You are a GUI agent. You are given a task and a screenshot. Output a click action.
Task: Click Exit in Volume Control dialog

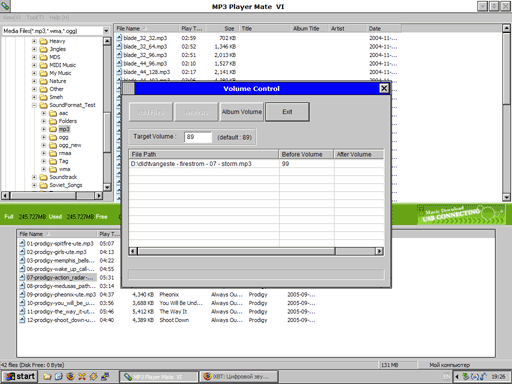tap(287, 112)
